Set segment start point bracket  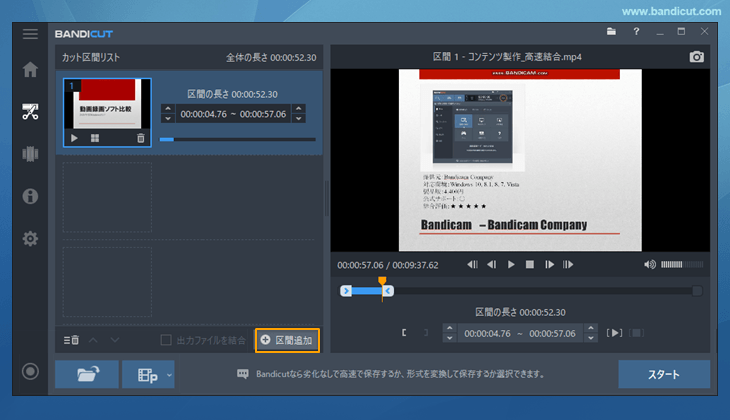coord(404,332)
